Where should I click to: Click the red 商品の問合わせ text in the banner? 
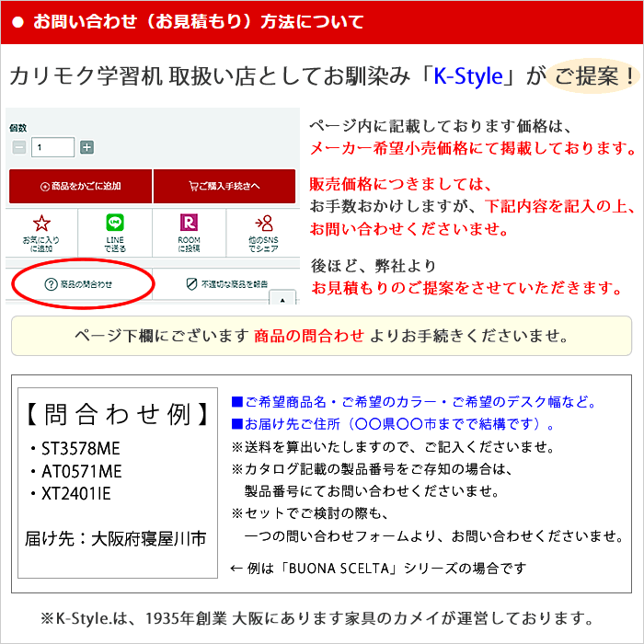308,335
